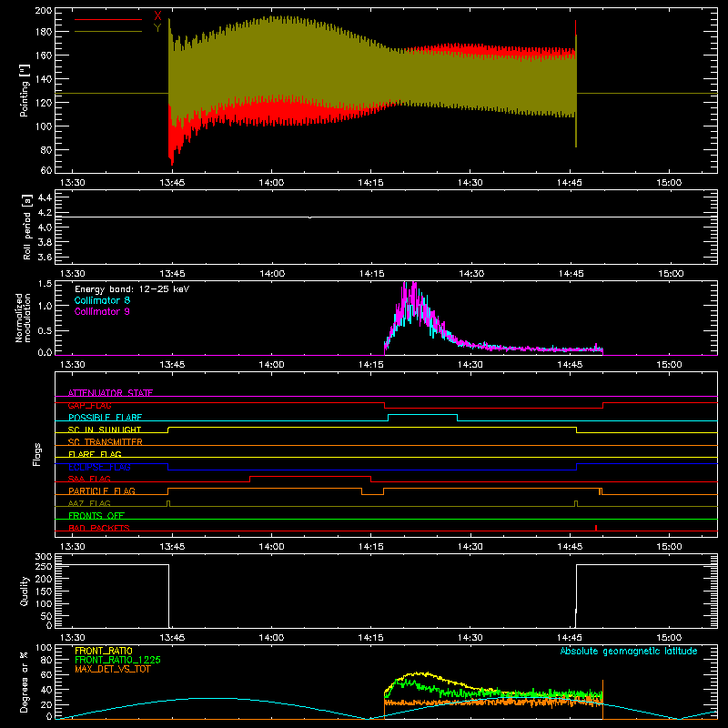Click the Flags axis title

37,454
